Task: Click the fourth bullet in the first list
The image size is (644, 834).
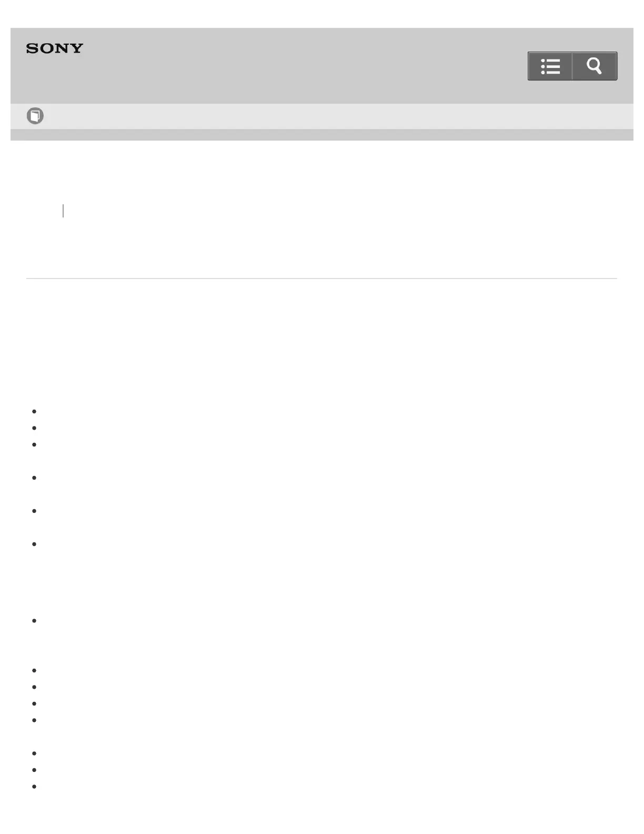Action: pos(34,478)
